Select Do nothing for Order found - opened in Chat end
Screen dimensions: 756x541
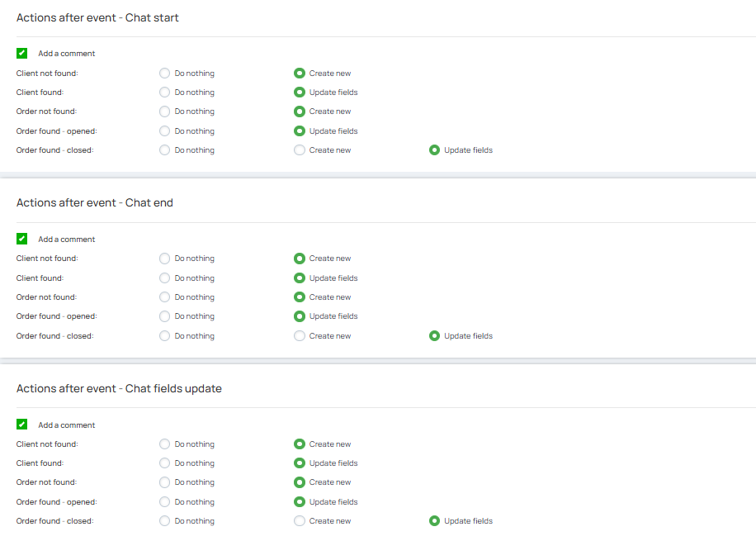165,316
